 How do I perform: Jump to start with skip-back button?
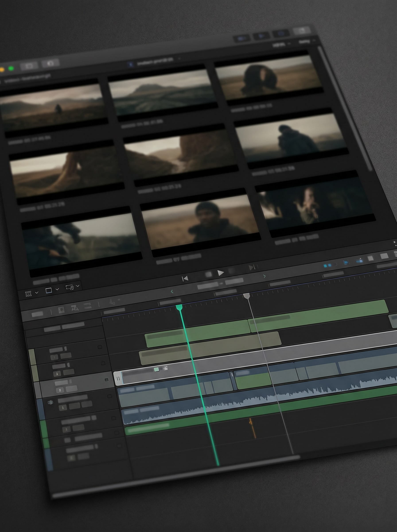click(x=185, y=279)
